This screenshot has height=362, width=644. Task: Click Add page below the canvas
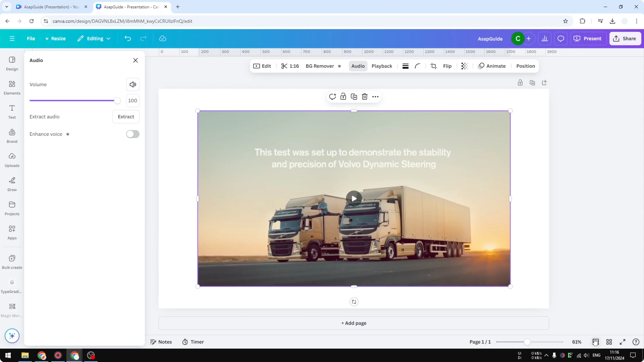(353, 323)
